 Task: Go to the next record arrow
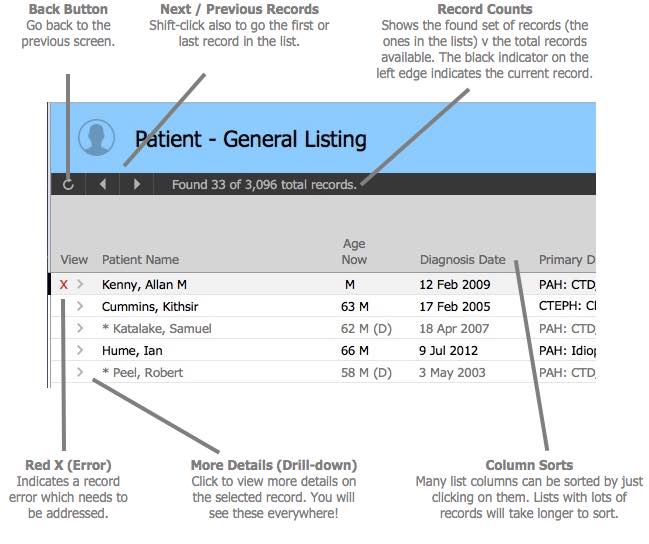137,184
